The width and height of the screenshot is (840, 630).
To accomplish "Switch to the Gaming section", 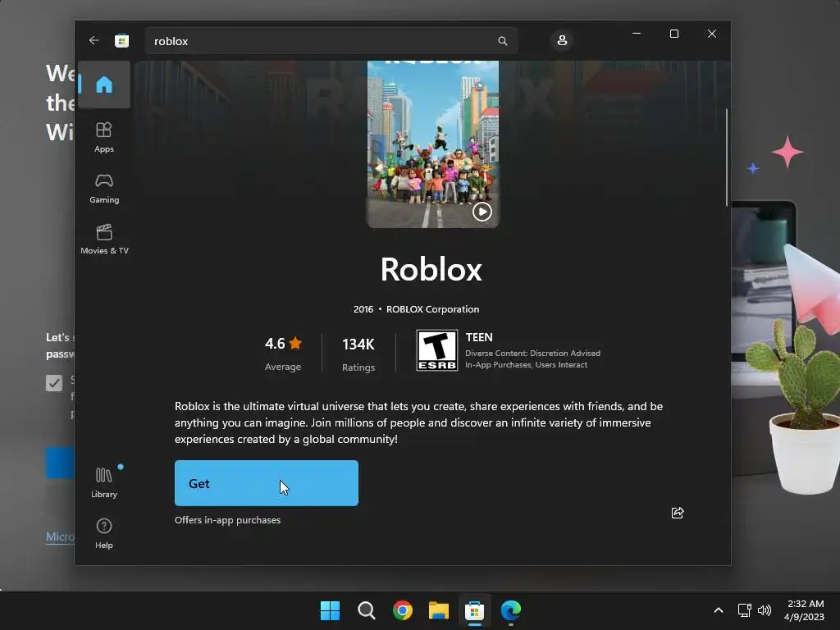I will click(x=104, y=189).
